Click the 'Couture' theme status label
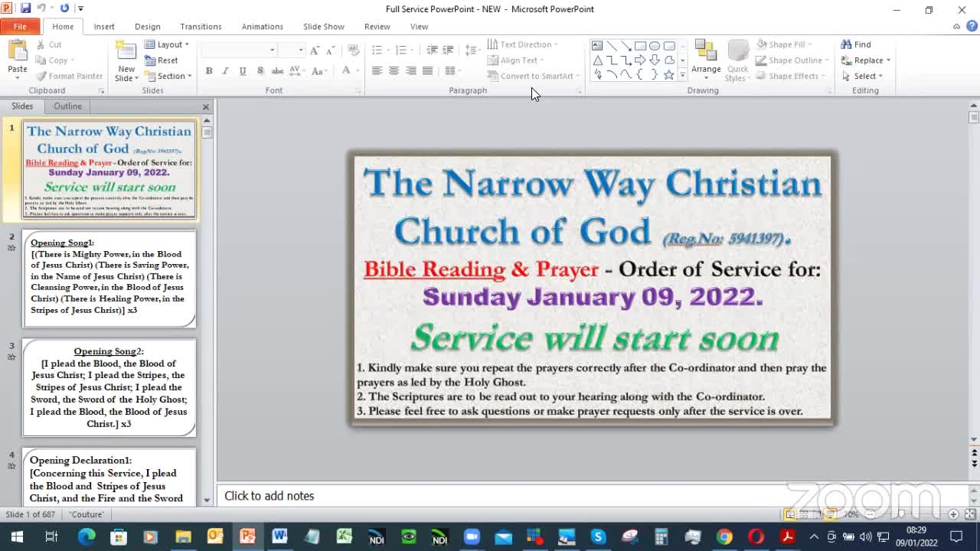Image resolution: width=980 pixels, height=551 pixels. pos(87,515)
